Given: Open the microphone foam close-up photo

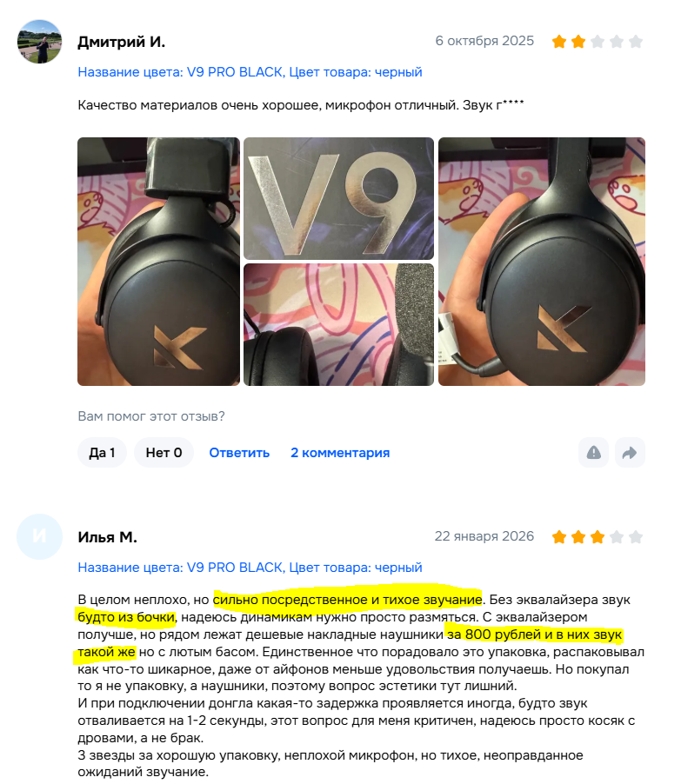Looking at the screenshot, I should [338, 324].
